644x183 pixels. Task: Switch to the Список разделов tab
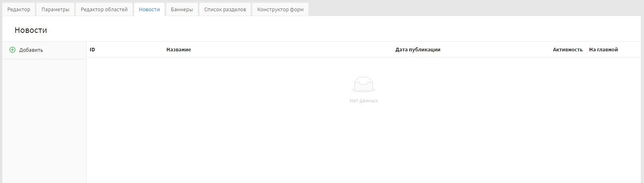225,10
